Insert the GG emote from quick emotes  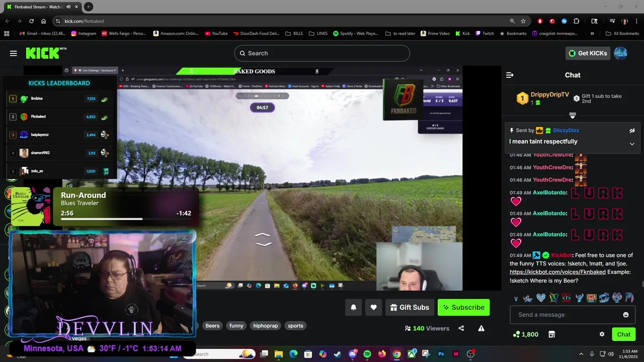(617, 298)
